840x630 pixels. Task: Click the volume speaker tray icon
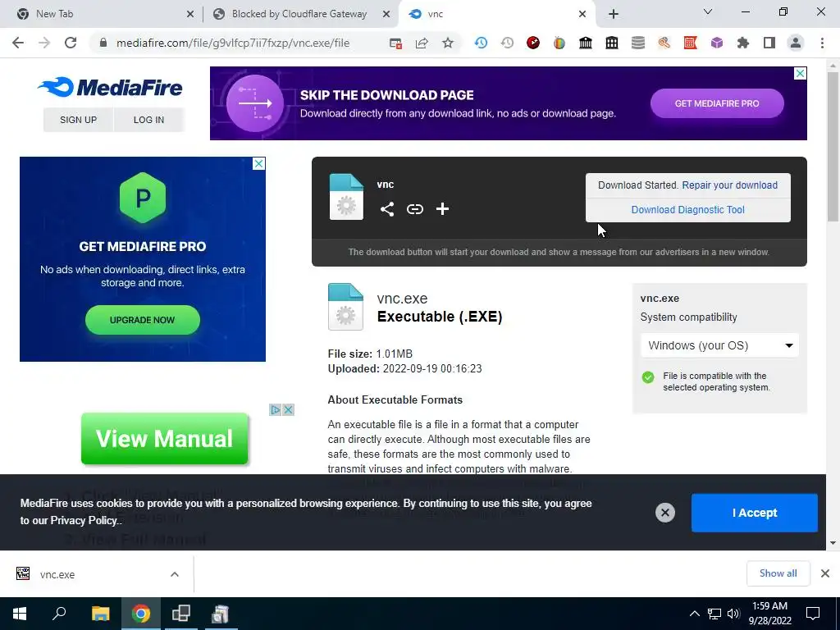coord(733,614)
